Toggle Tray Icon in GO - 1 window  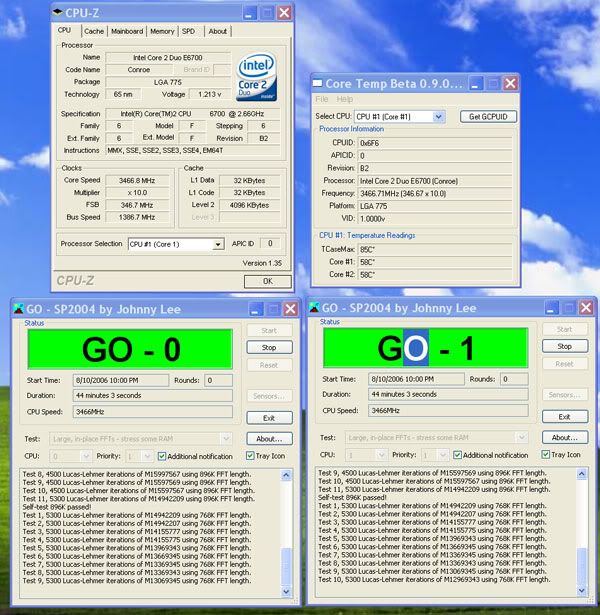(x=545, y=454)
